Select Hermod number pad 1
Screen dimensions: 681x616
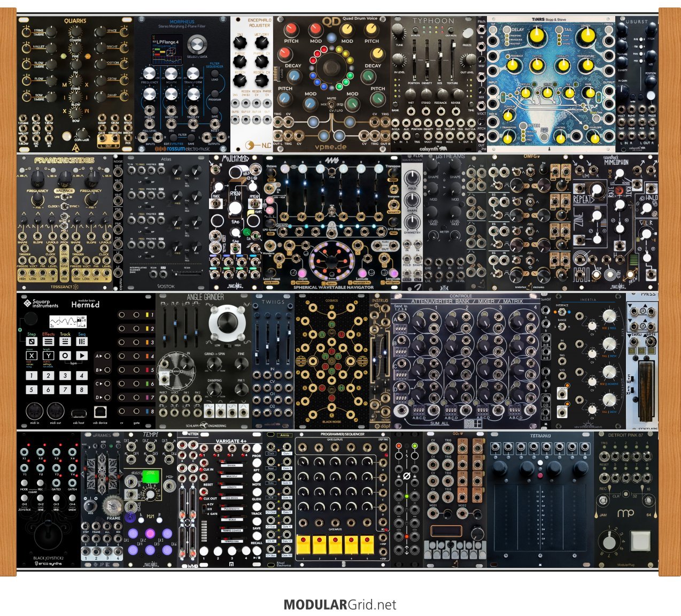32,376
